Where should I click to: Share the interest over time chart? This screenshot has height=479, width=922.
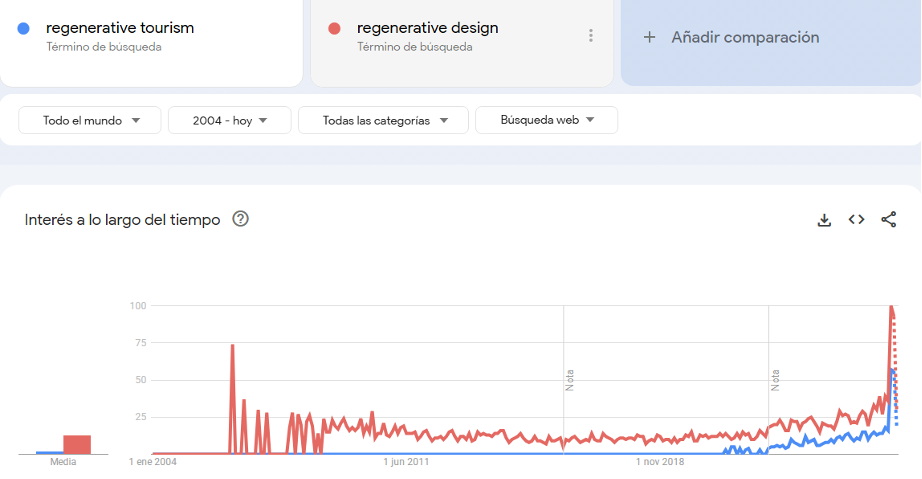pyautogui.click(x=888, y=220)
